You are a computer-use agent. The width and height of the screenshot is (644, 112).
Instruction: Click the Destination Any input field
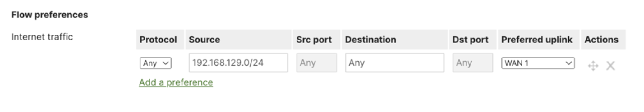click(x=394, y=63)
